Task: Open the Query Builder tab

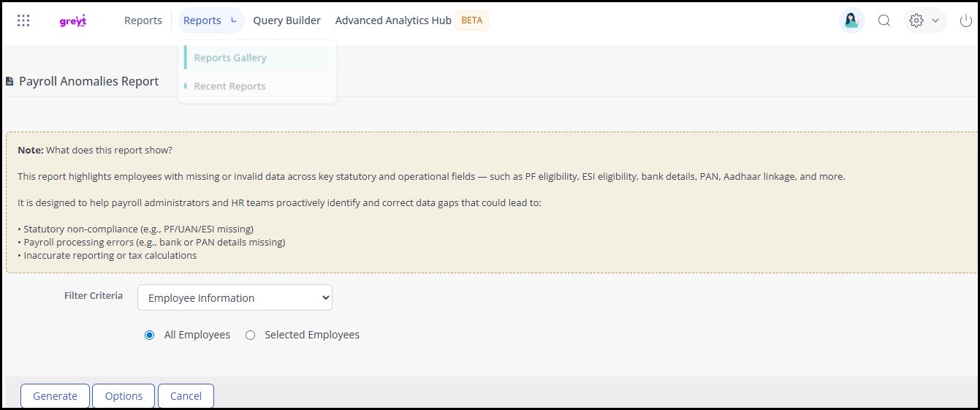Action: coord(286,20)
